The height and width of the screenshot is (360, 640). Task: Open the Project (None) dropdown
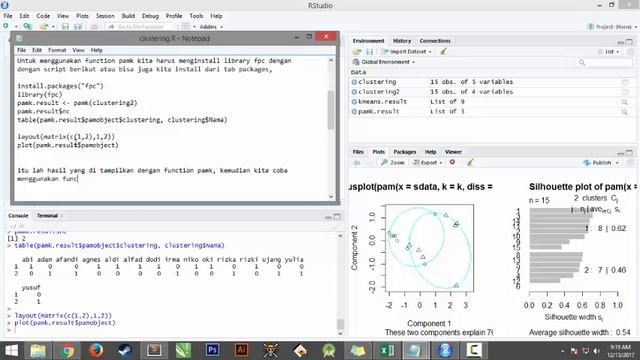[611, 27]
